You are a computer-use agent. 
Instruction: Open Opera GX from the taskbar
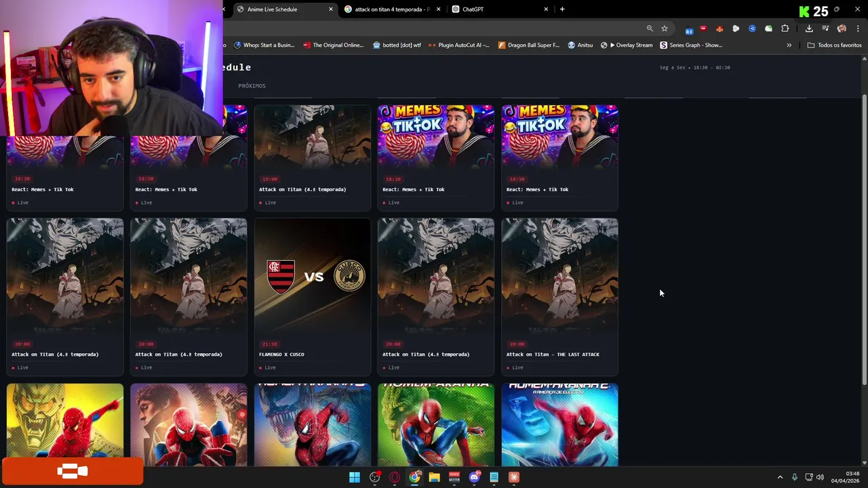pyautogui.click(x=395, y=477)
